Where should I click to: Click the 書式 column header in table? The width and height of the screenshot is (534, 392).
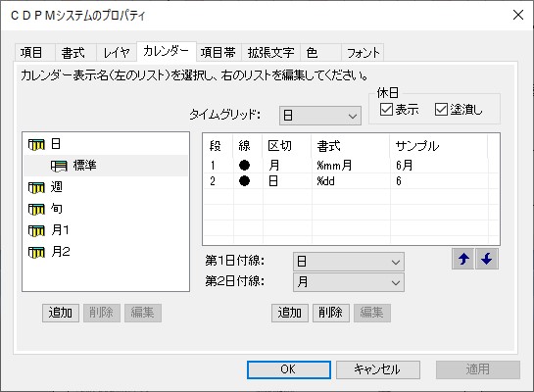[x=351, y=146]
